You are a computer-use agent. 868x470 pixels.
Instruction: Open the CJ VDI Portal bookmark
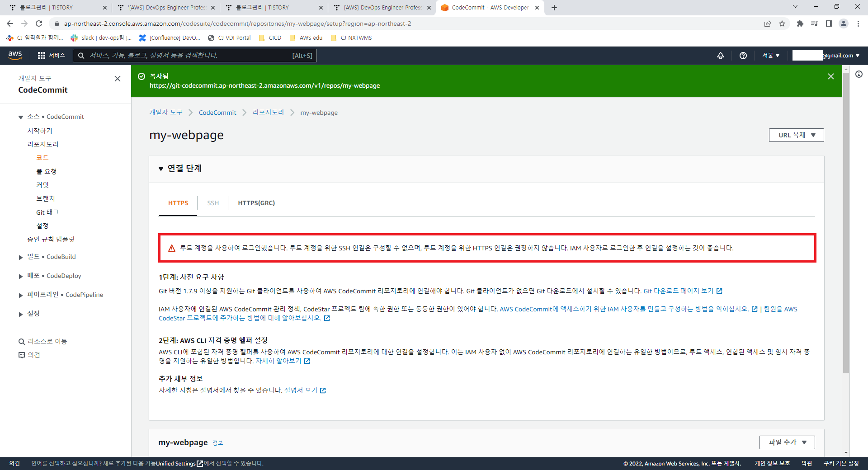(x=229, y=38)
